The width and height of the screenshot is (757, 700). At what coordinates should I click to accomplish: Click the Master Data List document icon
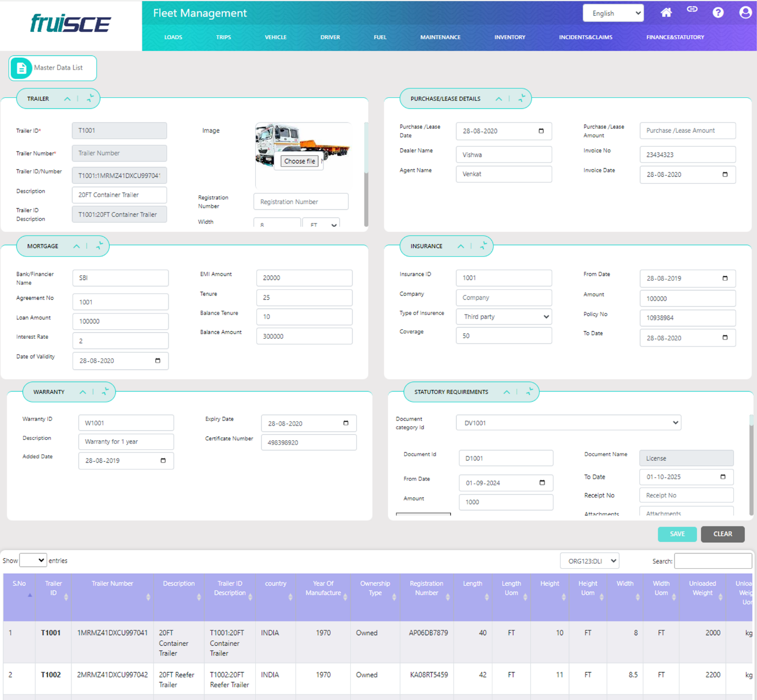tap(21, 68)
